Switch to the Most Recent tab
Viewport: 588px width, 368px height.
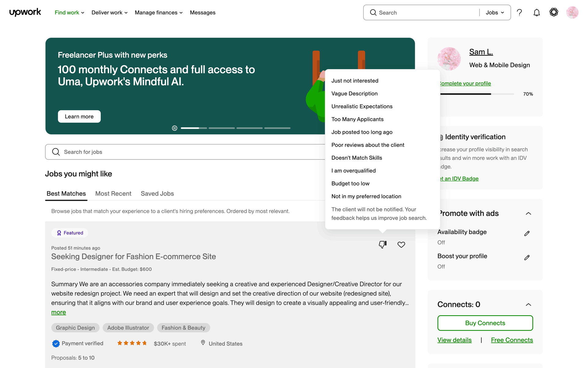point(113,194)
